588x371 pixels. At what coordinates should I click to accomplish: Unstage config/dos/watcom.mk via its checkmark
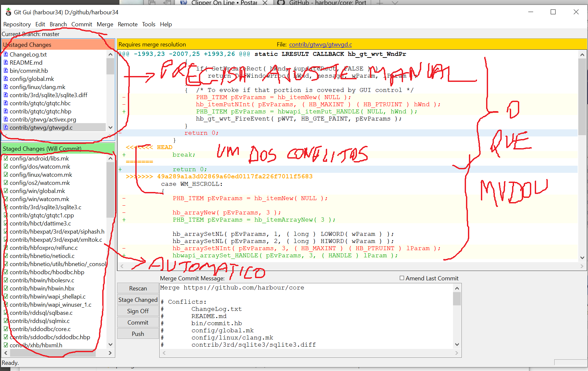6,166
